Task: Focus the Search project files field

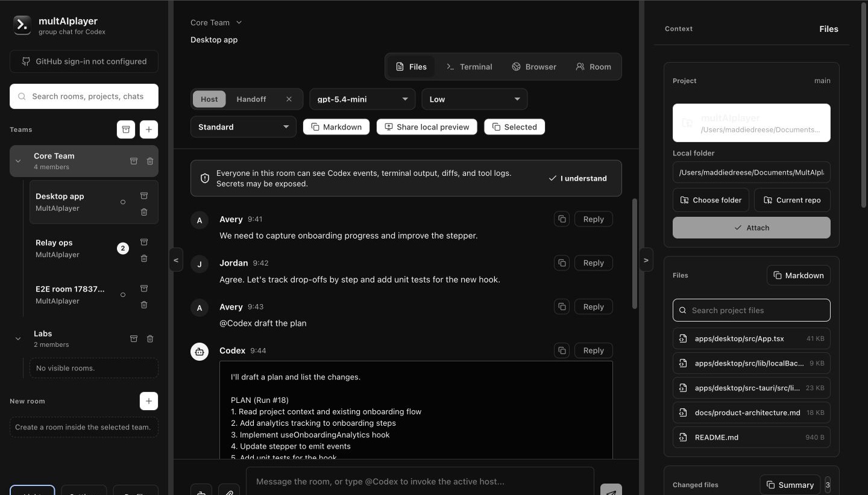Action: point(751,310)
